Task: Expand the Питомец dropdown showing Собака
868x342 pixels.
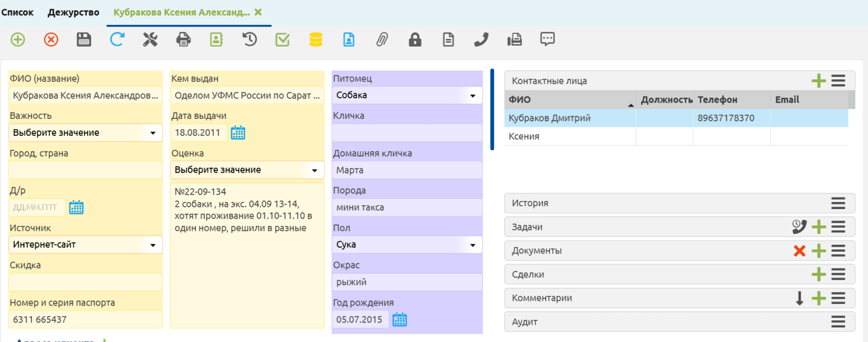Action: point(407,96)
